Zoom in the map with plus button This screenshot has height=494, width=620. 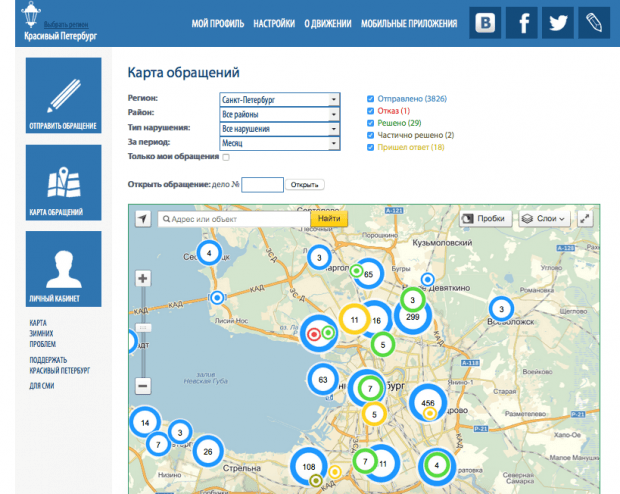(143, 278)
